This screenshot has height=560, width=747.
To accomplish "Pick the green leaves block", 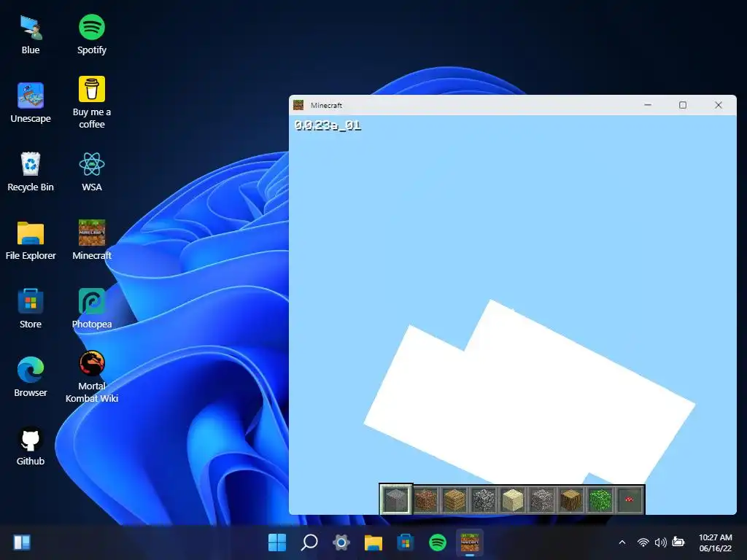I will coord(600,499).
